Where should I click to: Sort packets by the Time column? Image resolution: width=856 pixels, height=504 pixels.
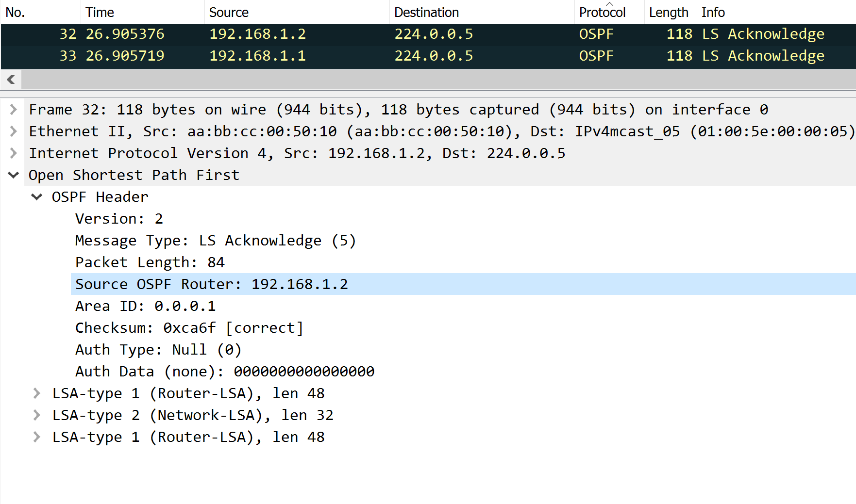(100, 12)
